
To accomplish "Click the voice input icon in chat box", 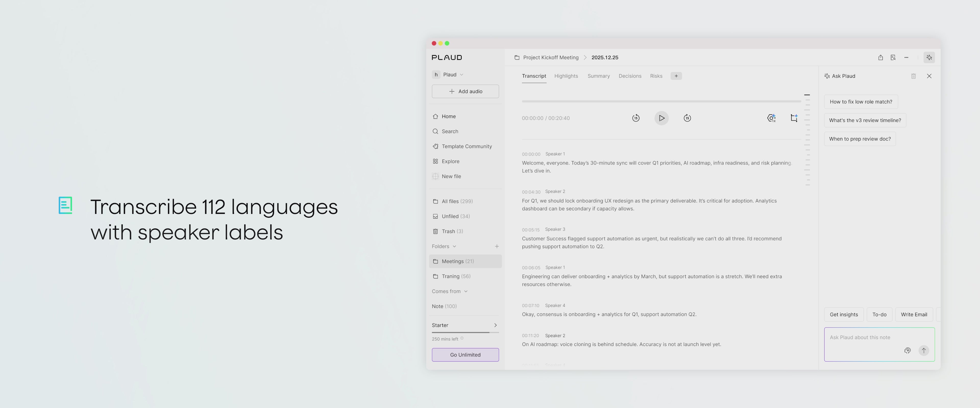I will tap(907, 351).
